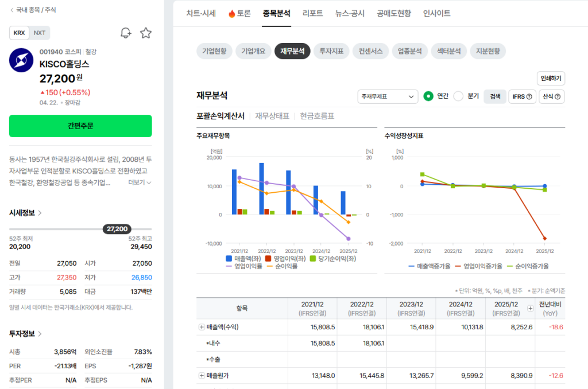Image resolution: width=588 pixels, height=389 pixels.
Task: Toggle 영업이익률 purple legend entry
Action: (x=244, y=266)
